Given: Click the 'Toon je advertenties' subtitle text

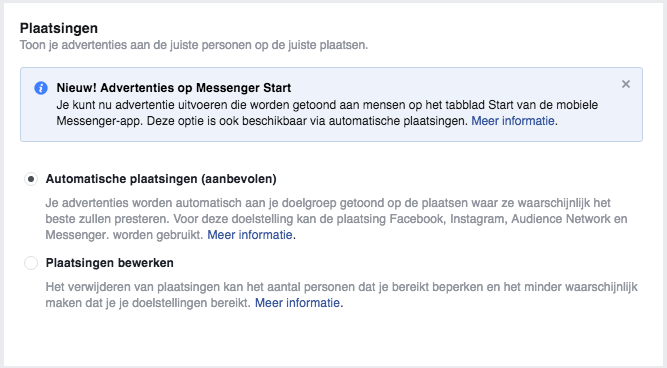Looking at the screenshot, I should pyautogui.click(x=194, y=45).
